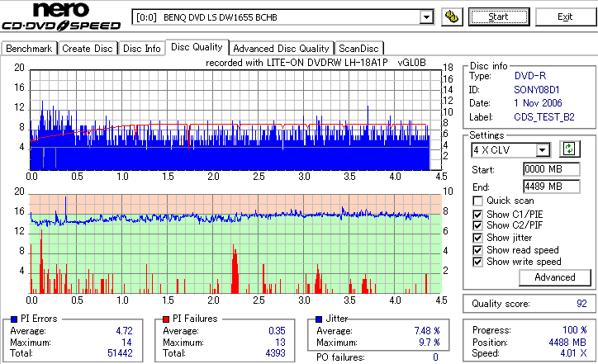
Task: Click the recorded with LITE-ON text
Action: (x=316, y=63)
